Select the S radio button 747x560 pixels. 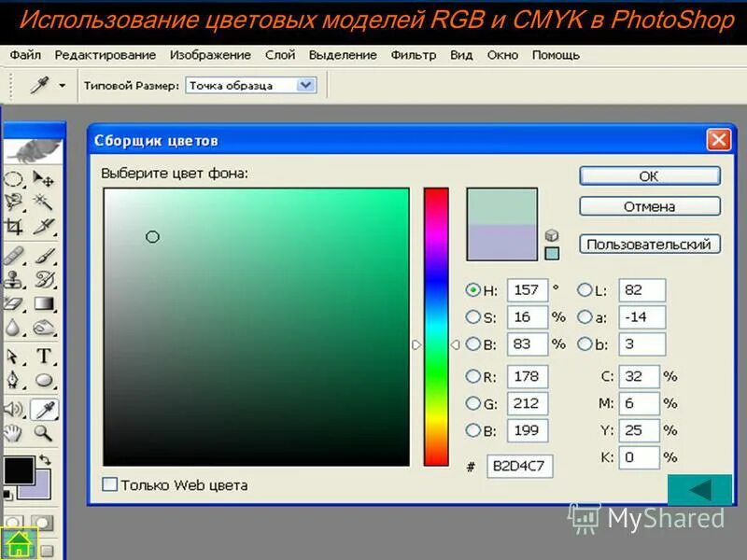[x=475, y=317]
